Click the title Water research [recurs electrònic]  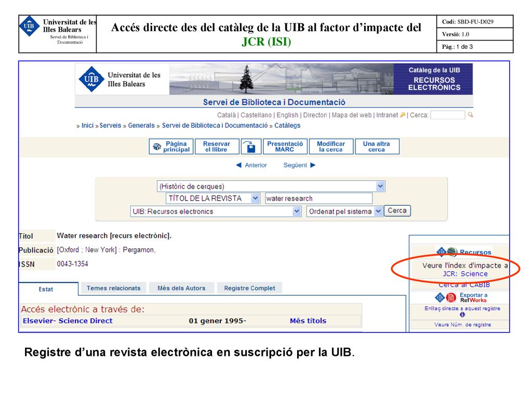coord(114,235)
